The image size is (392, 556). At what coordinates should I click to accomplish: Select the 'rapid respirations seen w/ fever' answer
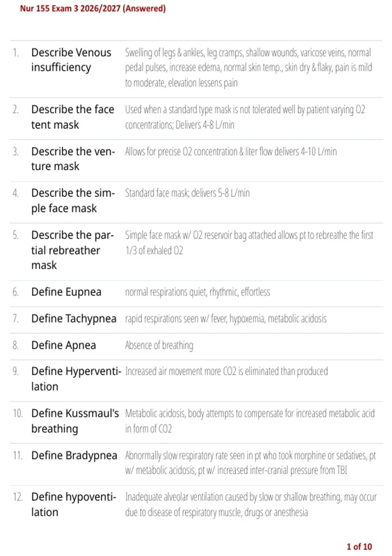226,319
